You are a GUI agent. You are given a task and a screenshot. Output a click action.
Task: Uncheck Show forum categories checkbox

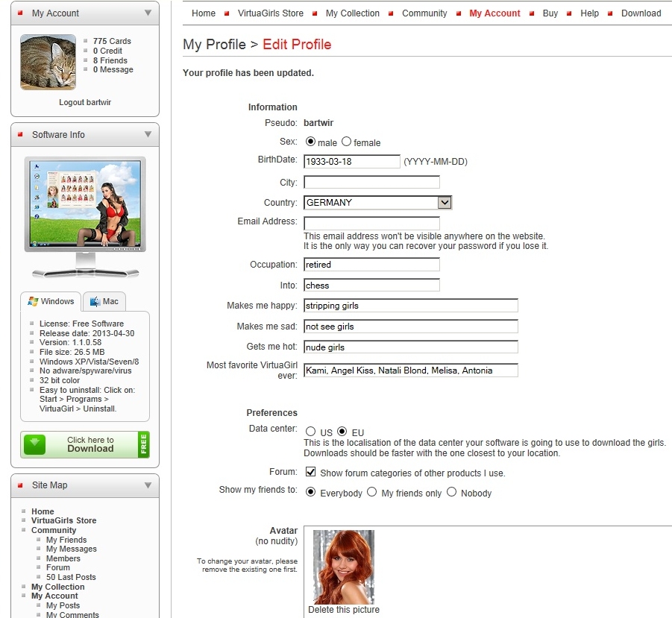tap(311, 472)
